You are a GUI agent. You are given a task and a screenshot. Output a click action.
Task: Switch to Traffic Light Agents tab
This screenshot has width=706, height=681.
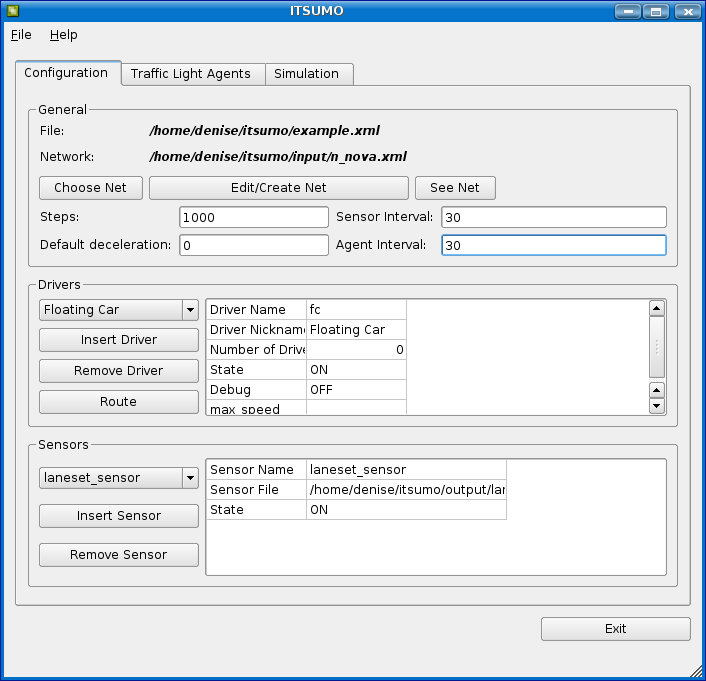tap(191, 74)
